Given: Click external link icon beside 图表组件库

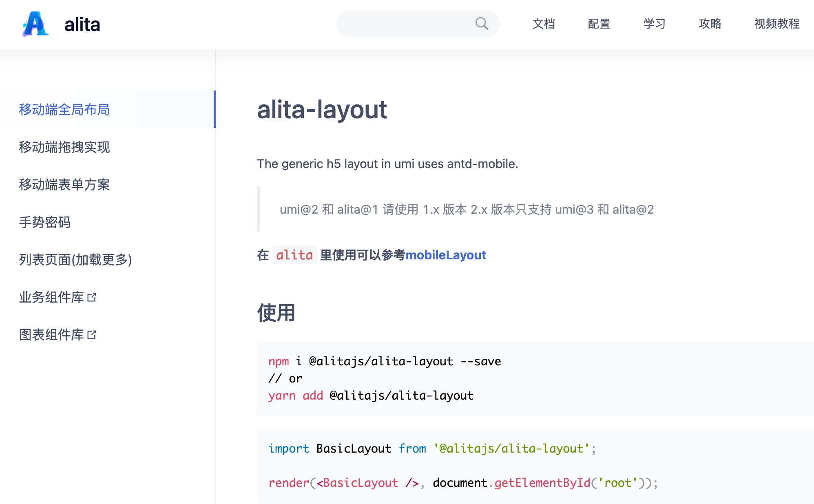Looking at the screenshot, I should click(x=92, y=335).
